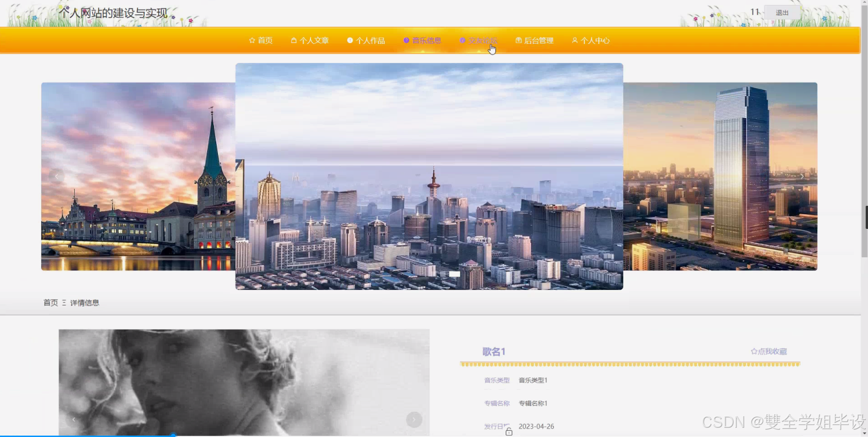Viewport: 868px width, 437px height.
Task: Click the 退出 logout button
Action: pyautogui.click(x=782, y=12)
